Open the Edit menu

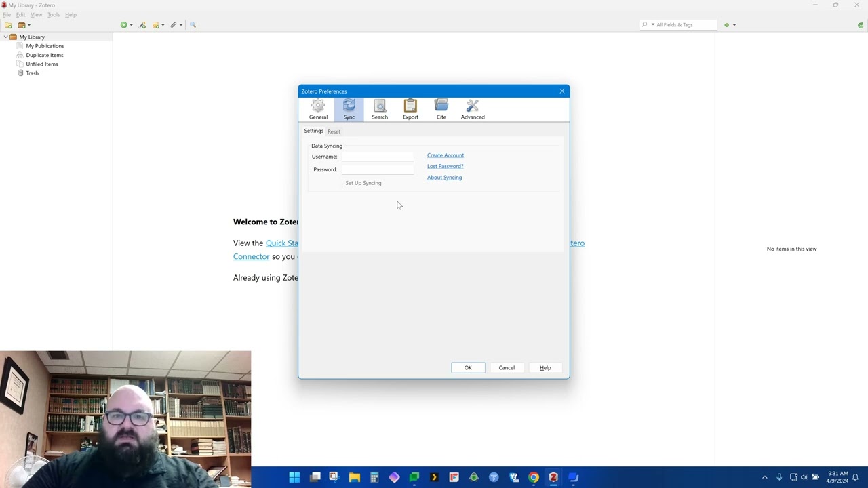20,15
